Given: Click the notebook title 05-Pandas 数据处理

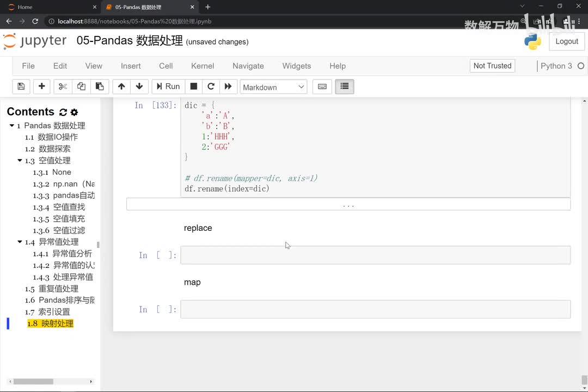Looking at the screenshot, I should [130, 40].
